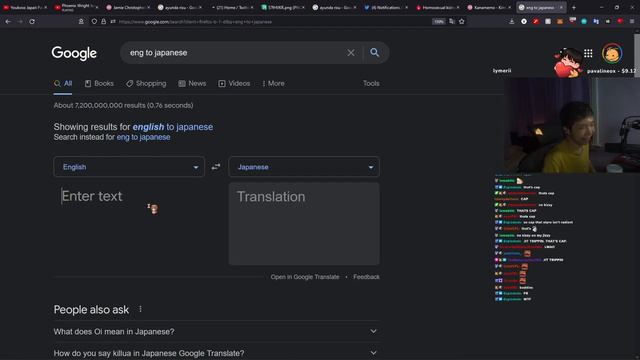This screenshot has height=360, width=640.
Task: Open in Google Translate link
Action: 304,277
